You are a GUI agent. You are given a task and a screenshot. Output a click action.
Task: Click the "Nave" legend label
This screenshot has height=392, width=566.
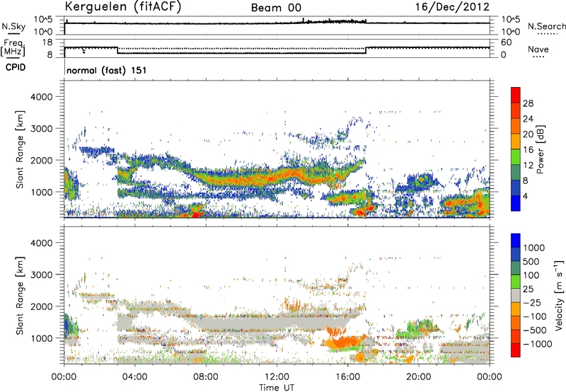tap(538, 50)
